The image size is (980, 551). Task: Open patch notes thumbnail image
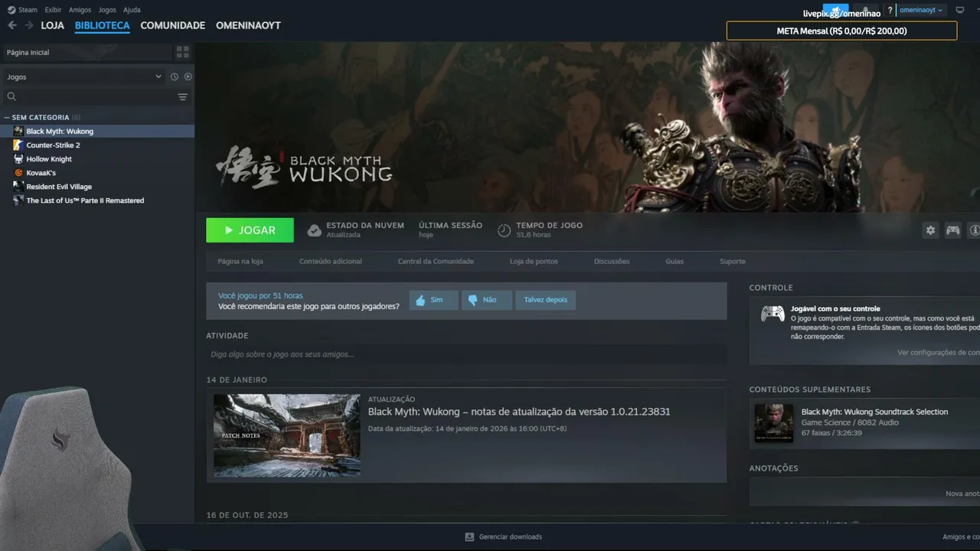[x=287, y=435]
